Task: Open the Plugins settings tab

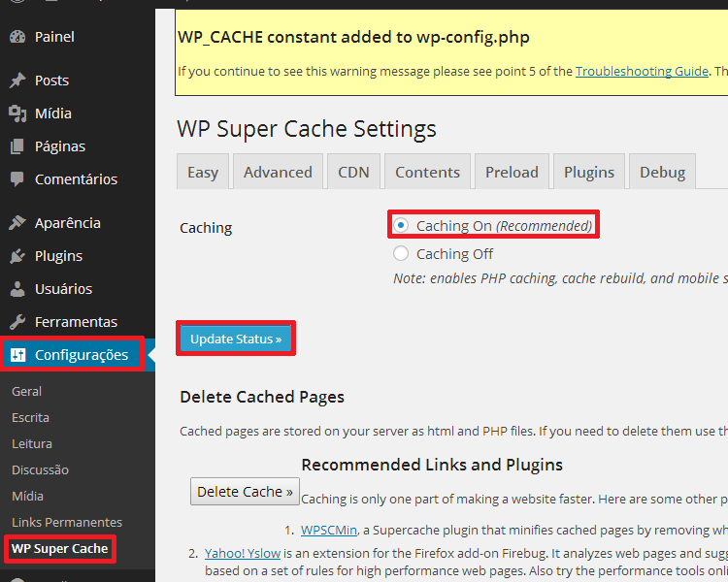Action: click(x=589, y=172)
